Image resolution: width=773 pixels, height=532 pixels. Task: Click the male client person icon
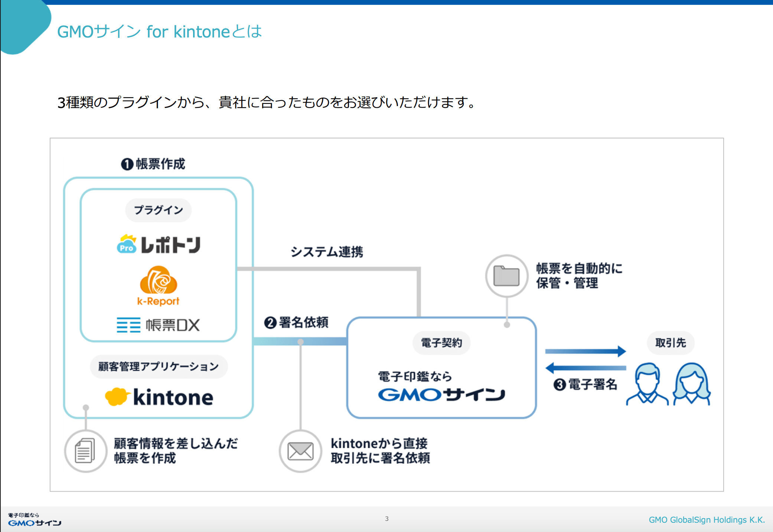point(647,384)
